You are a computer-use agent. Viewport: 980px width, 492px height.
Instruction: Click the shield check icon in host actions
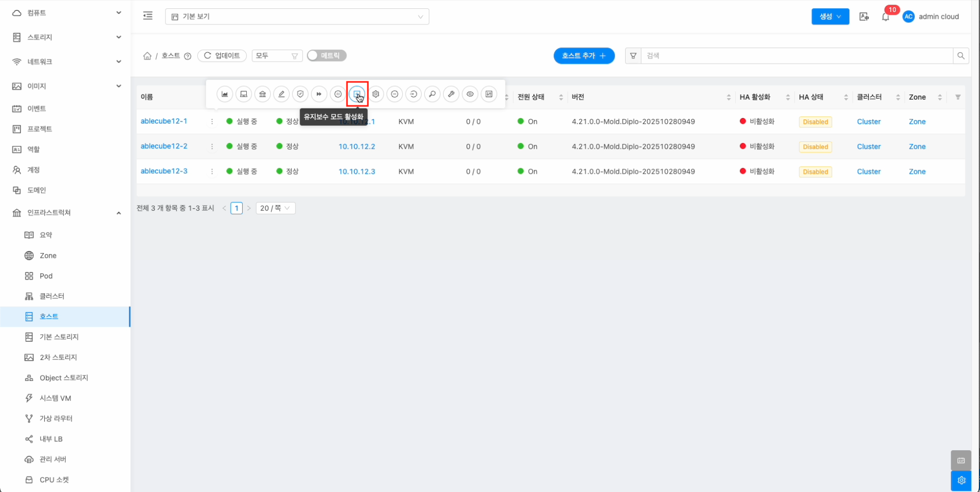click(x=300, y=94)
